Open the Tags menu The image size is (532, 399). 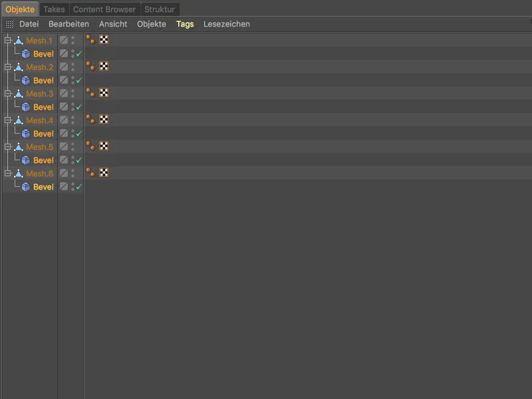tap(185, 24)
